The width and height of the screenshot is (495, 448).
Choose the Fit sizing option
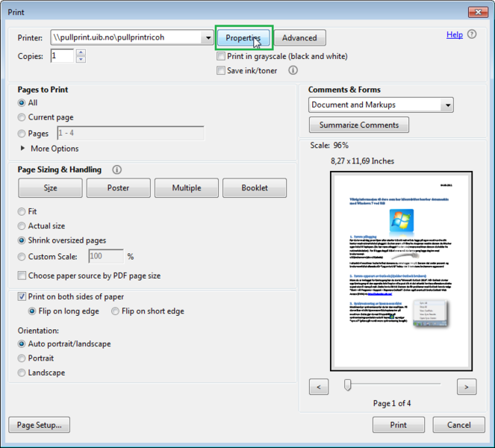[x=22, y=211]
